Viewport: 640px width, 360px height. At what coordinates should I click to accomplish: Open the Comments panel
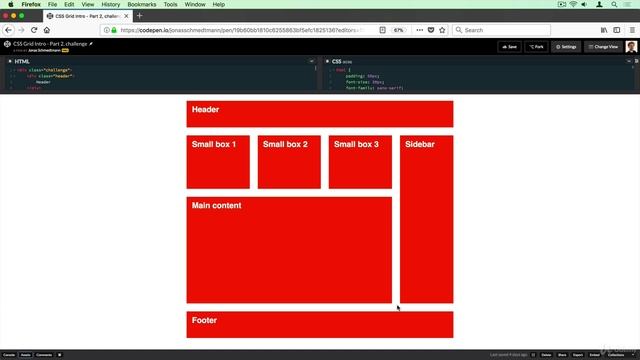coord(44,355)
